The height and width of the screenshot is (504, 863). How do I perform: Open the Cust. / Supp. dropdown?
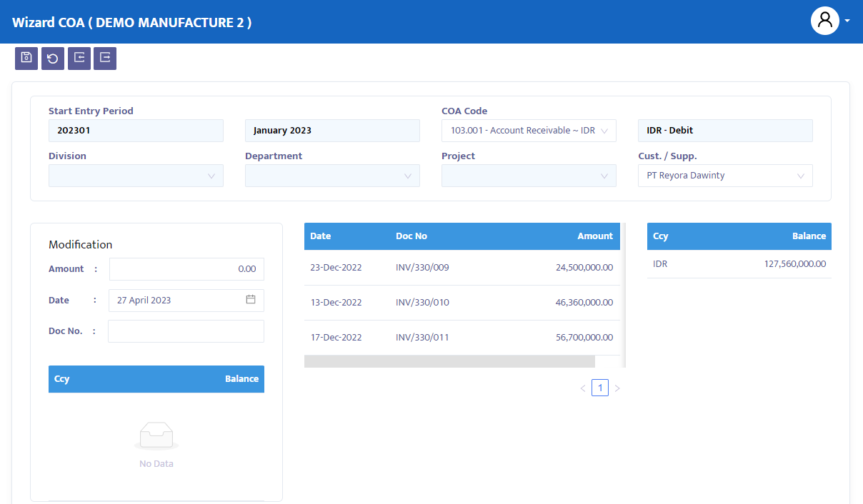tap(725, 176)
